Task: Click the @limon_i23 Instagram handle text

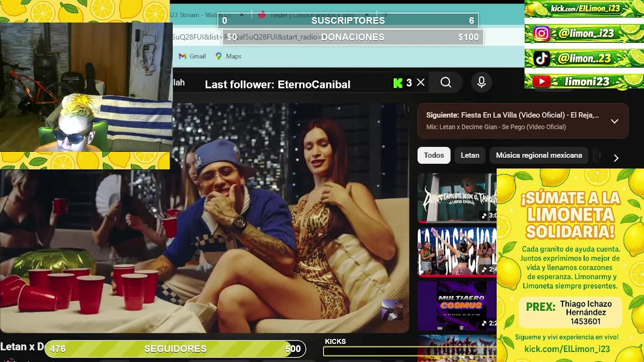Action: (x=586, y=34)
